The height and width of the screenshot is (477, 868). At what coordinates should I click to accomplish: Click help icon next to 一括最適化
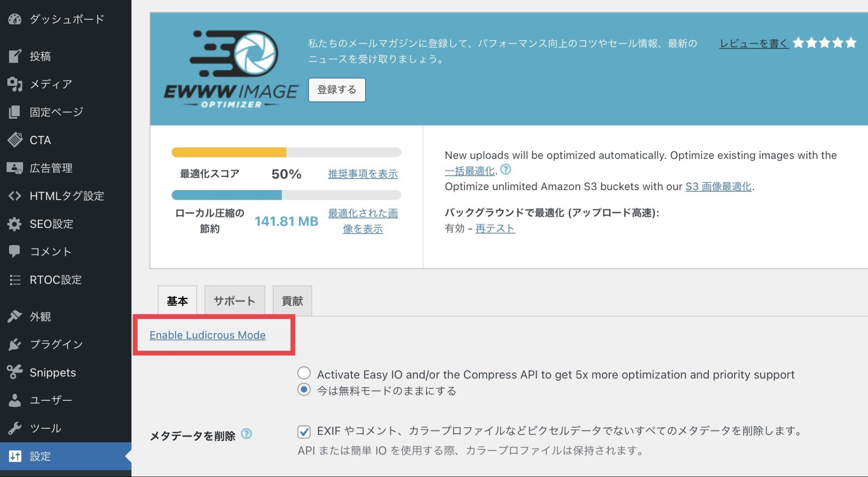(x=505, y=169)
